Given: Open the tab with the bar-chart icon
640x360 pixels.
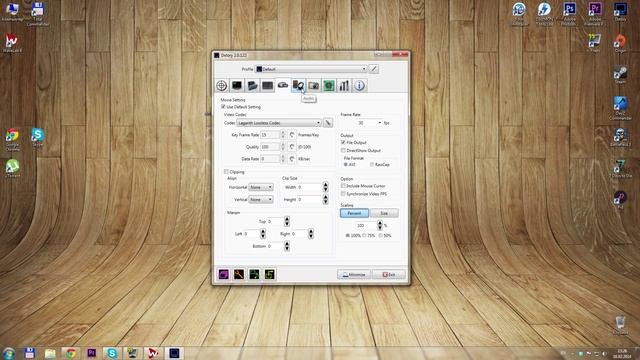Looking at the screenshot, I should [x=344, y=86].
